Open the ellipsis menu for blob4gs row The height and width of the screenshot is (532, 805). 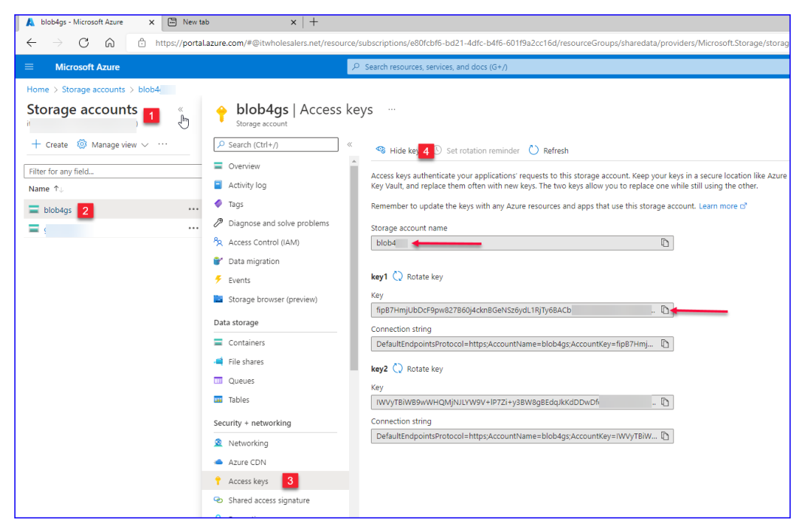point(193,209)
